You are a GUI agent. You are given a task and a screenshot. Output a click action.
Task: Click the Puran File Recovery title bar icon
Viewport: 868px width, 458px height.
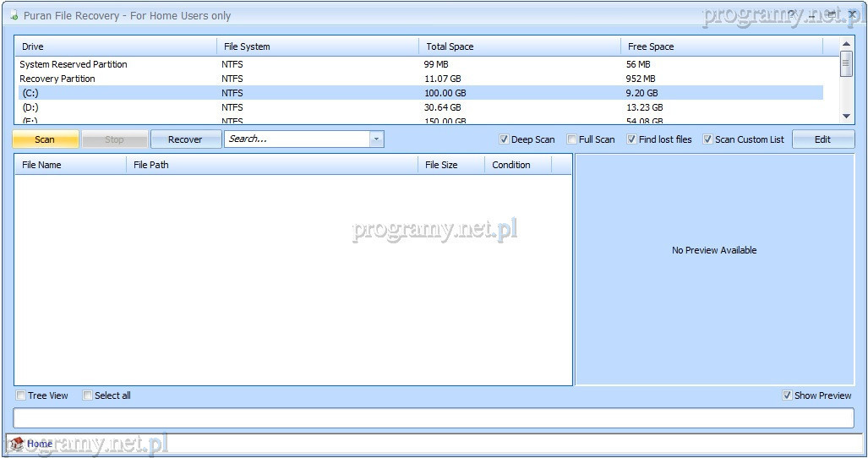click(x=14, y=16)
